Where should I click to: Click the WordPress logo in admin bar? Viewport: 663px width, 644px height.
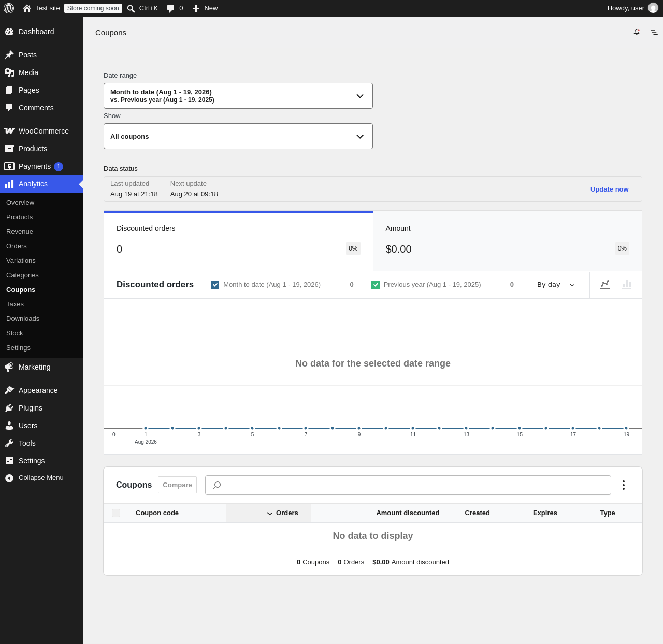click(9, 8)
